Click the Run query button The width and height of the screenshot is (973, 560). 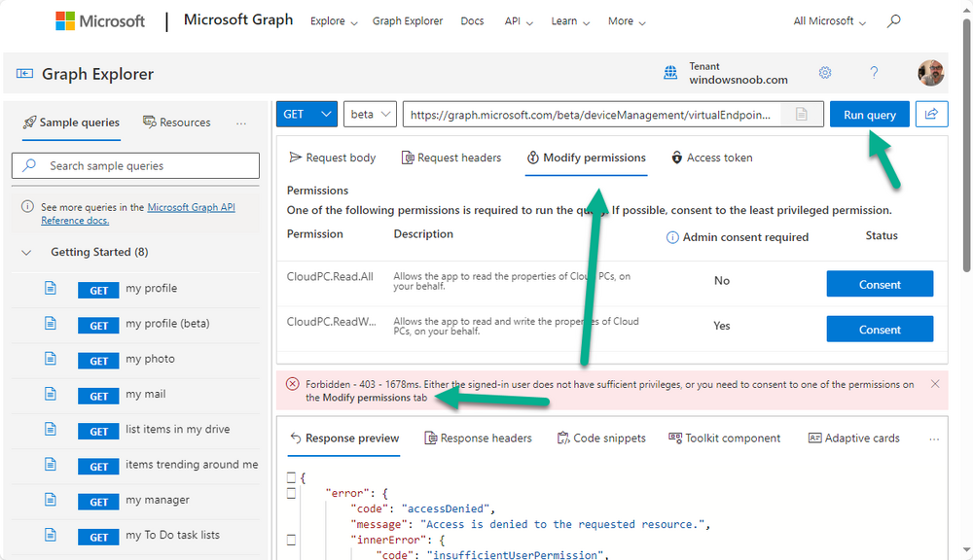click(x=869, y=114)
